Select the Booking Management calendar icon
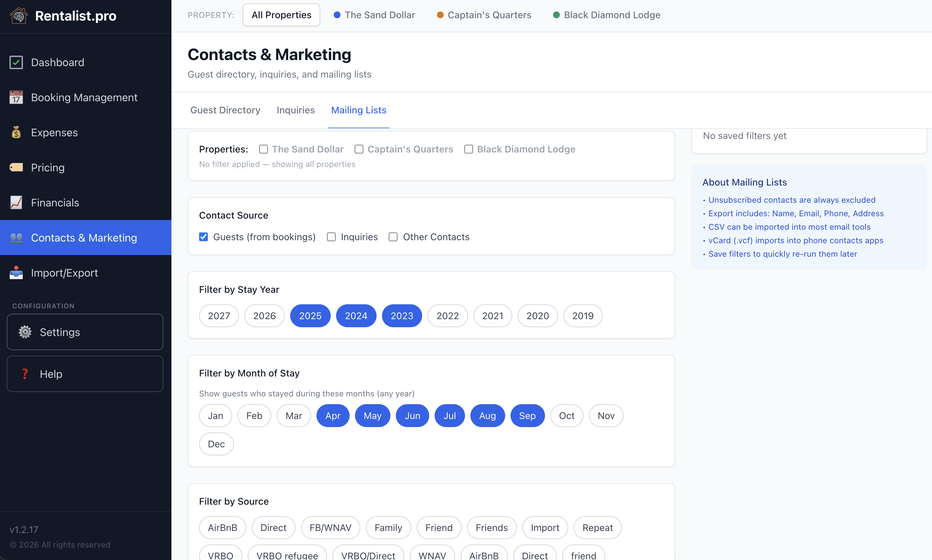The height and width of the screenshot is (560, 932). (16, 97)
